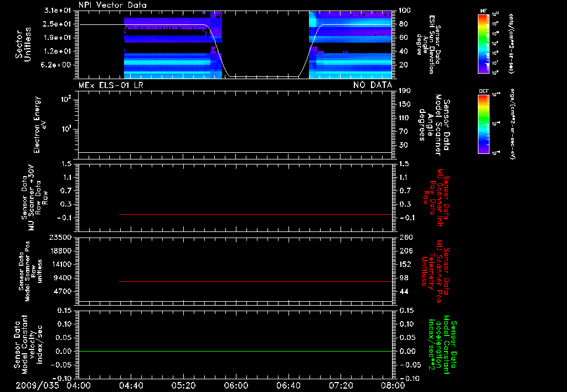Click the "ergs/(cm**2-sr-sec-eV)" units label
567x392 pixels.
pyautogui.click(x=513, y=124)
